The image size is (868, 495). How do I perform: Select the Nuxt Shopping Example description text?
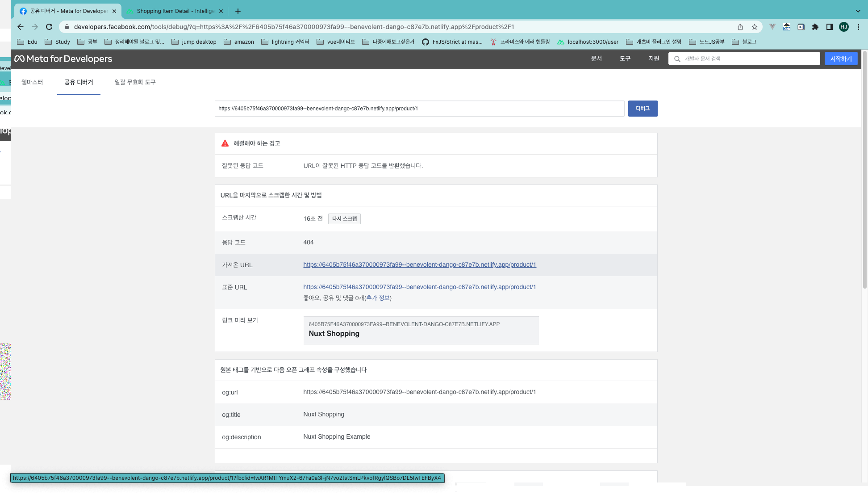[x=337, y=437]
